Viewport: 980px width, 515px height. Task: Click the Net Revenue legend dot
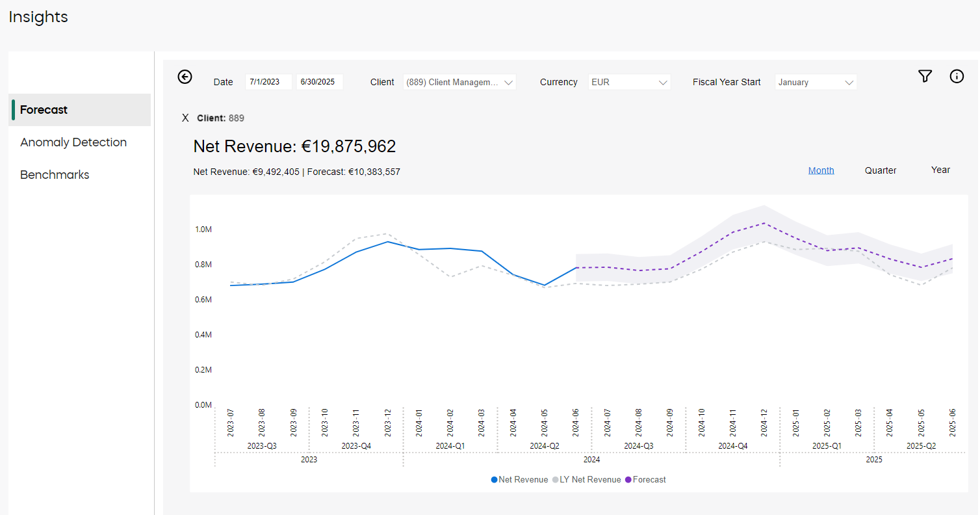click(495, 480)
